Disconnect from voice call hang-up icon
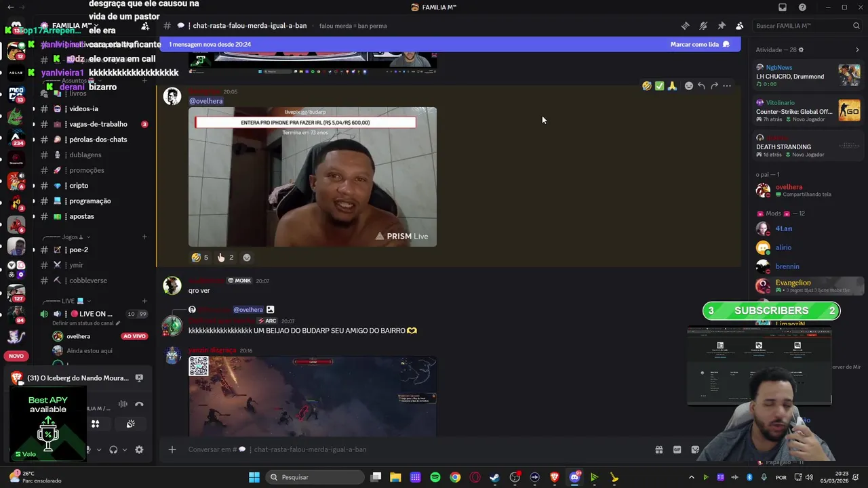Viewport: 868px width, 488px height. tap(139, 404)
